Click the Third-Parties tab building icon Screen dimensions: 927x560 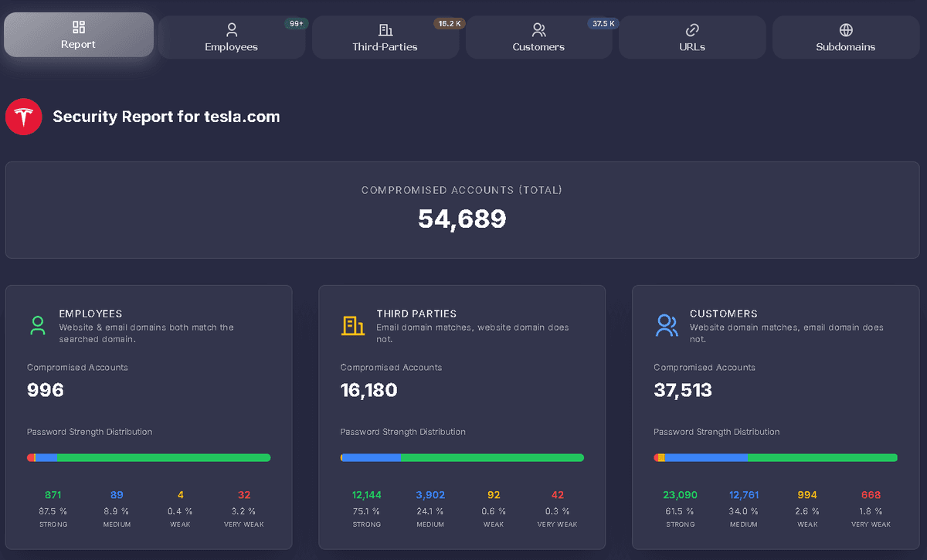(385, 30)
